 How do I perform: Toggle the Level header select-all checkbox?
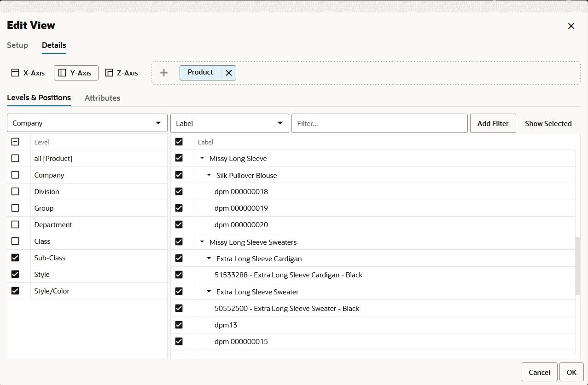pyautogui.click(x=15, y=142)
